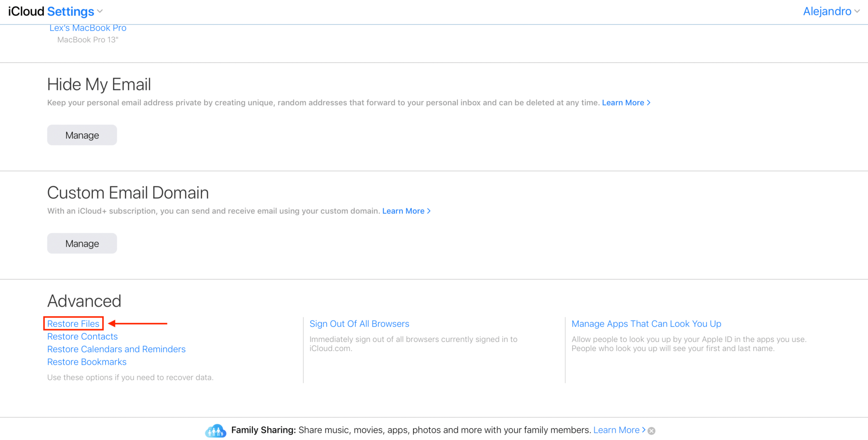The image size is (868, 440).
Task: Open Restore Calendars and Reminders
Action: click(116, 349)
